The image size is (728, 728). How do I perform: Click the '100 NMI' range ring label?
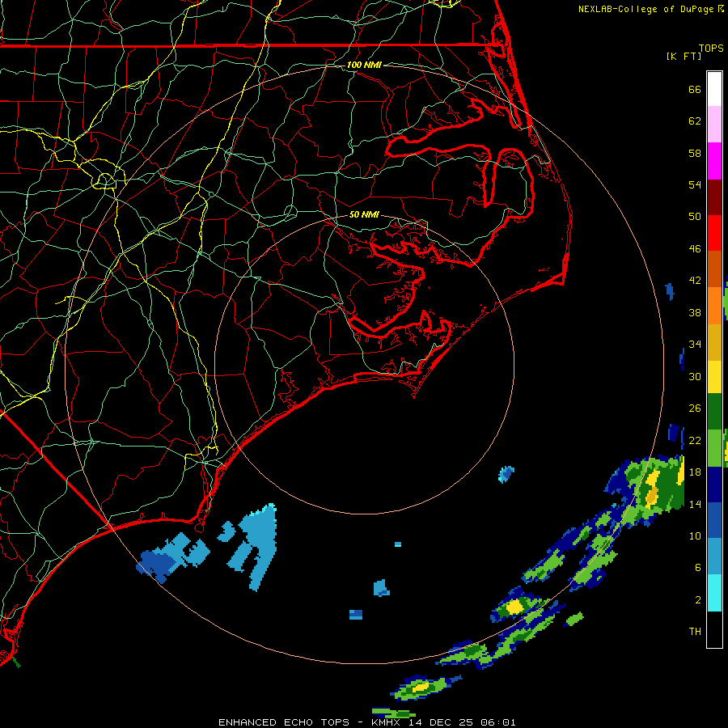(x=364, y=65)
